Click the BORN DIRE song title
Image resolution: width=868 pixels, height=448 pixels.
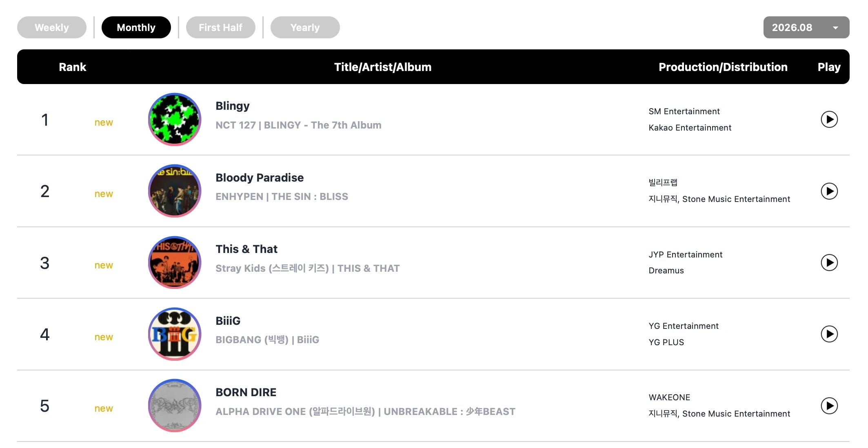(246, 392)
